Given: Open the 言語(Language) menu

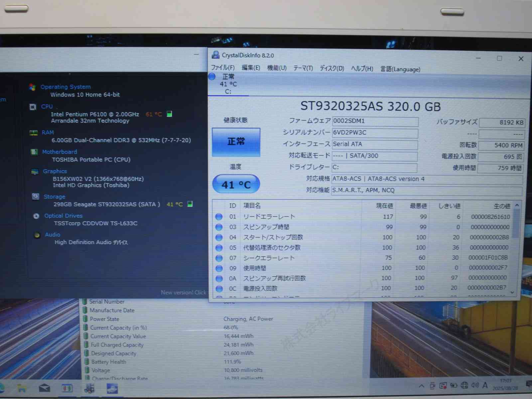Looking at the screenshot, I should [400, 69].
